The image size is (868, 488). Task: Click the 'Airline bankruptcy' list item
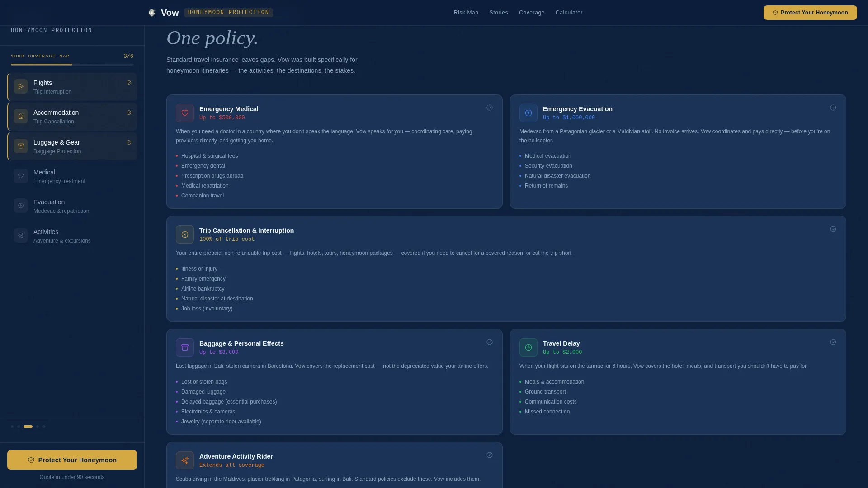click(x=203, y=289)
